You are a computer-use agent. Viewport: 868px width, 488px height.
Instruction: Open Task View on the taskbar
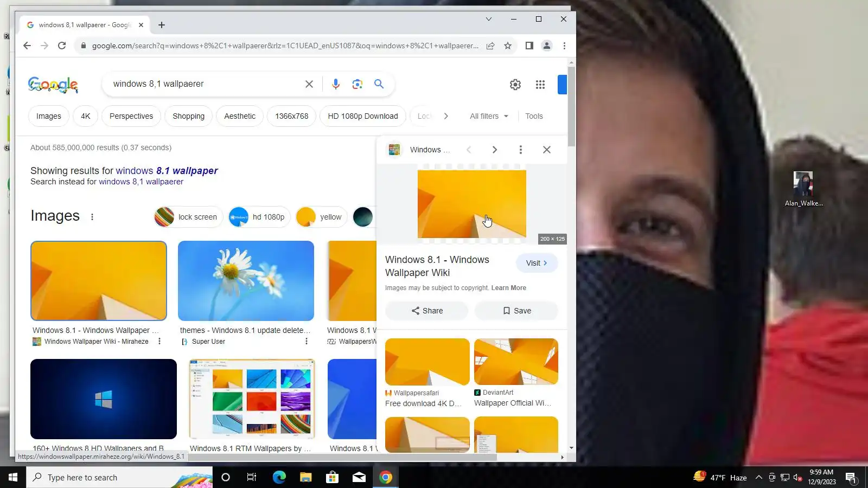coord(252,477)
